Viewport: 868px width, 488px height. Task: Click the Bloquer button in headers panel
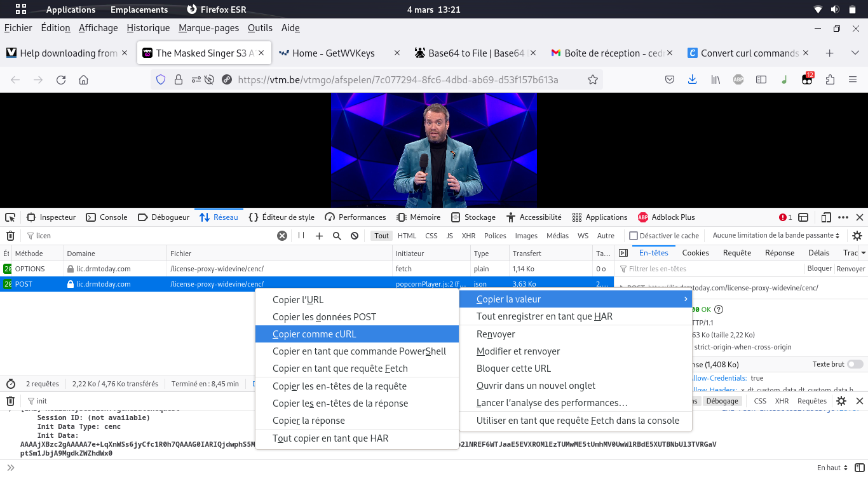pos(819,269)
